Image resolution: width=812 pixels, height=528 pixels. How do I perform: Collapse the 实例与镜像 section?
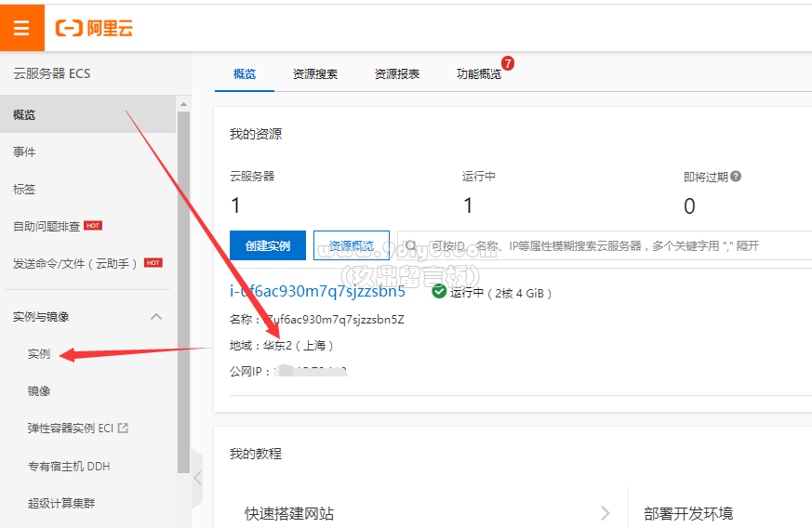pyautogui.click(x=156, y=316)
